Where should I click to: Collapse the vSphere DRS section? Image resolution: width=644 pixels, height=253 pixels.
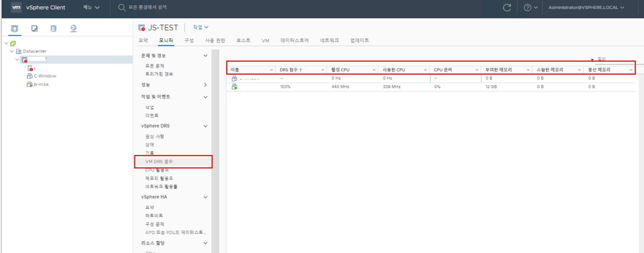pyautogui.click(x=205, y=126)
